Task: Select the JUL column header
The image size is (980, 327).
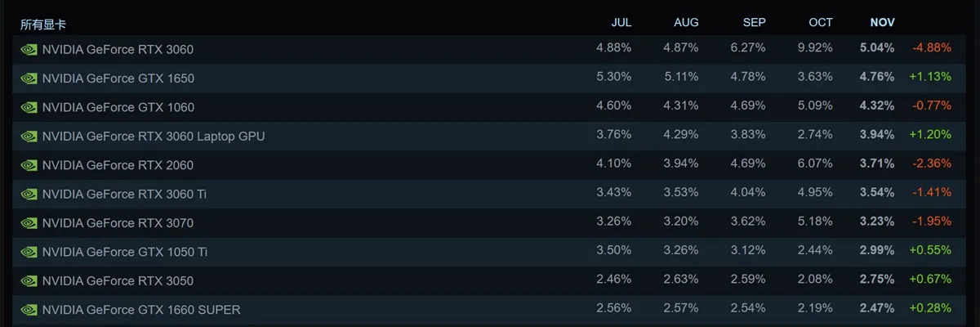Action: point(621,23)
